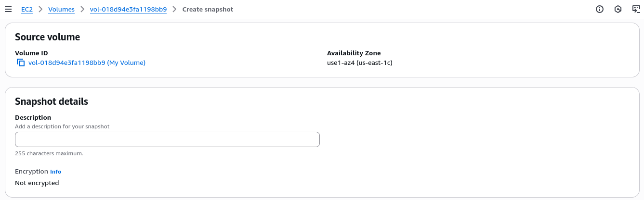
Task: Open the hamburger navigation menu
Action: (x=8, y=9)
